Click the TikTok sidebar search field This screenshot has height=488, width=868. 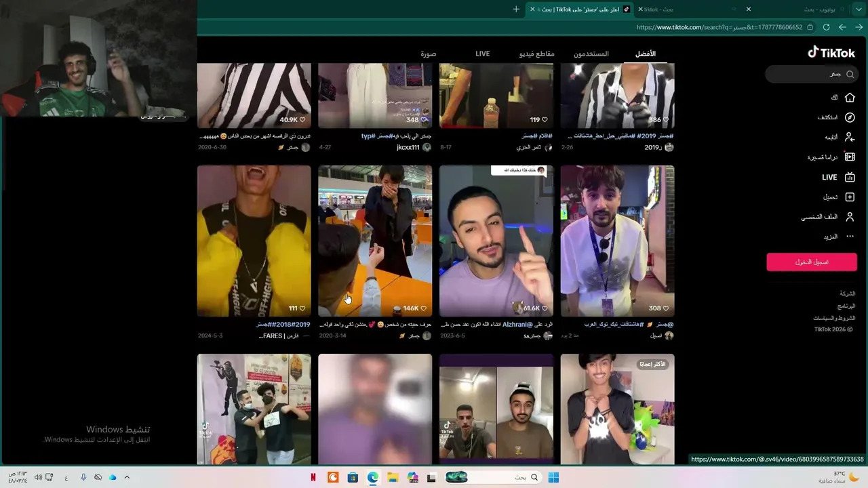(x=811, y=74)
